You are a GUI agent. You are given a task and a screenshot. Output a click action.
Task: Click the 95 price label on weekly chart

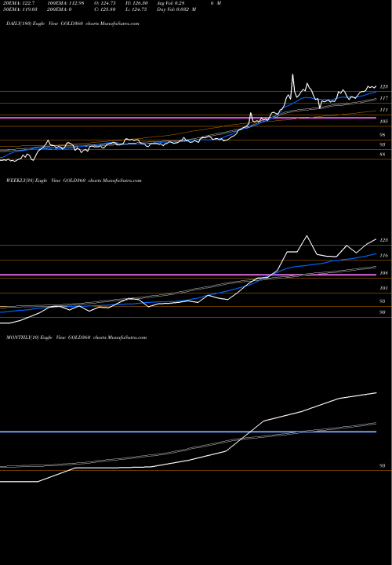tap(383, 301)
